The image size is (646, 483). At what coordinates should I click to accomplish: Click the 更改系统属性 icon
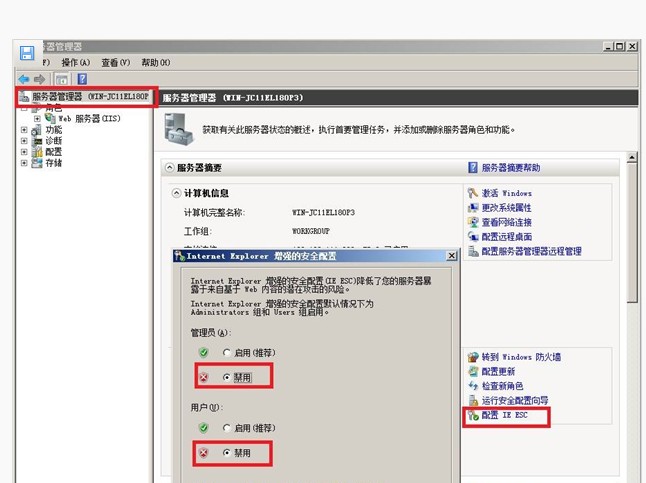(x=473, y=208)
